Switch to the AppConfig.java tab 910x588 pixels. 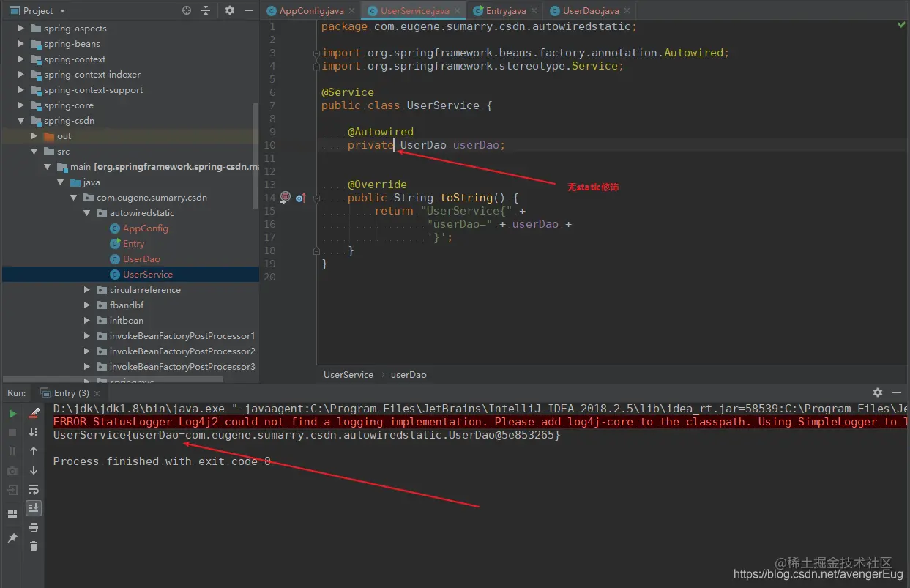(x=311, y=11)
